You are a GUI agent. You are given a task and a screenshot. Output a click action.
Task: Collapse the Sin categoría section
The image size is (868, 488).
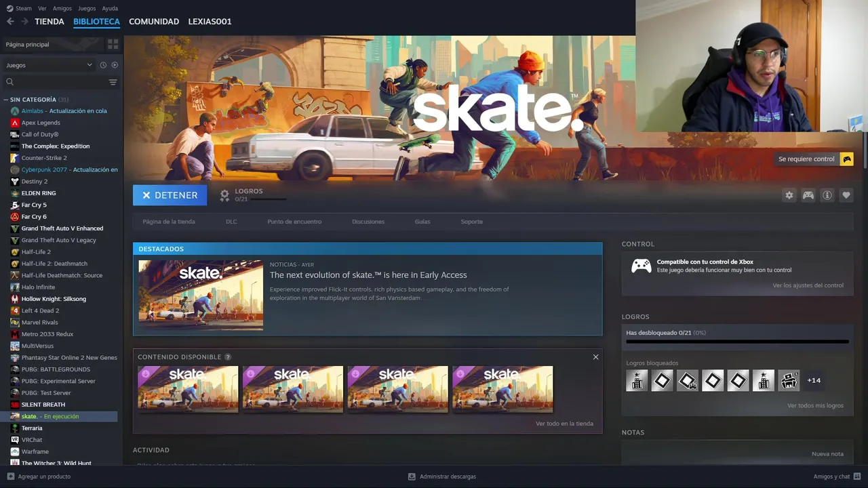(x=6, y=100)
